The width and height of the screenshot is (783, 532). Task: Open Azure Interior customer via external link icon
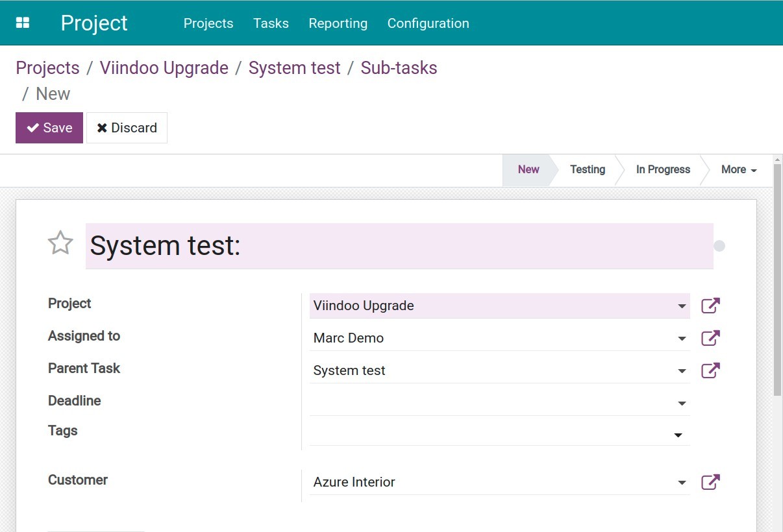click(x=710, y=482)
